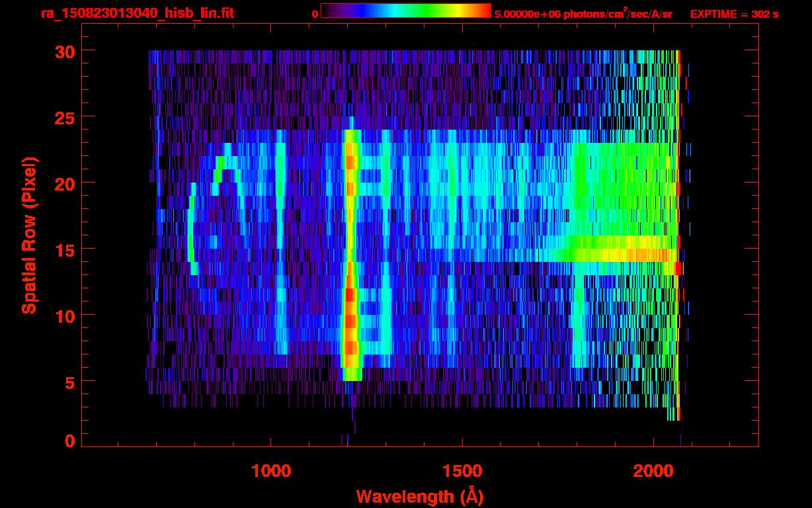The height and width of the screenshot is (508, 812).
Task: Click the Spatial Row (Pixel) axis title
Action: (29, 235)
